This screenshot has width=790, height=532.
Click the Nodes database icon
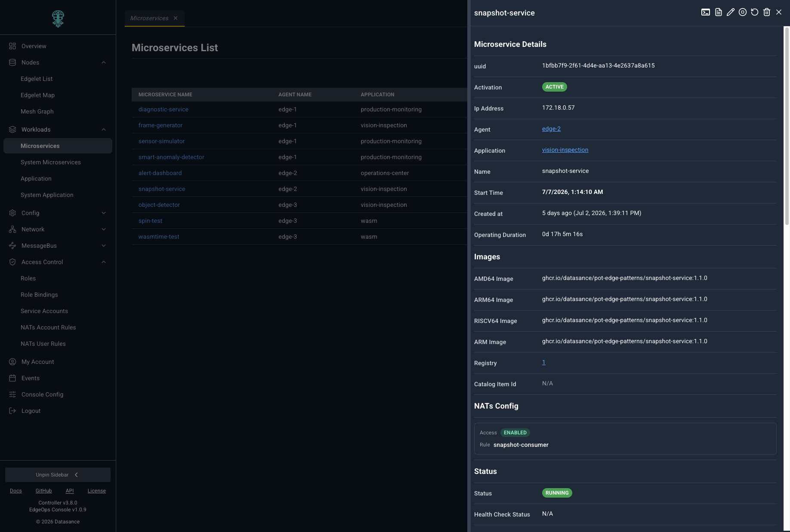point(12,62)
